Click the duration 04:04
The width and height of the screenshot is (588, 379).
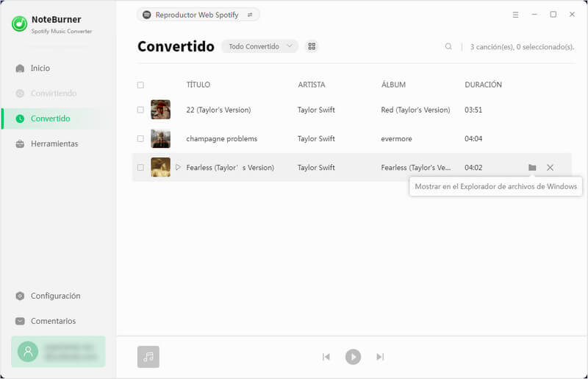[x=473, y=138]
